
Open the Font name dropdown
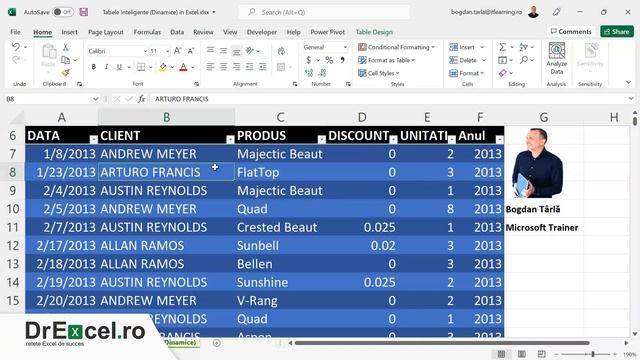click(x=145, y=51)
